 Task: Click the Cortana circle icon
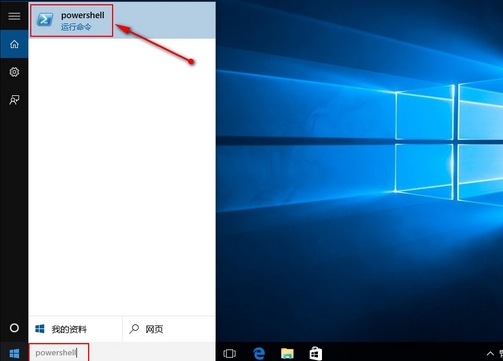14,328
